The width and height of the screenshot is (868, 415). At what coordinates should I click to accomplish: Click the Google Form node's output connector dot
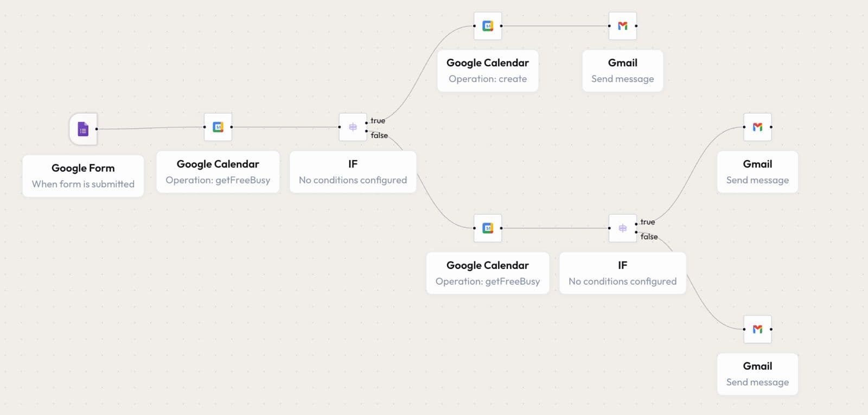97,129
